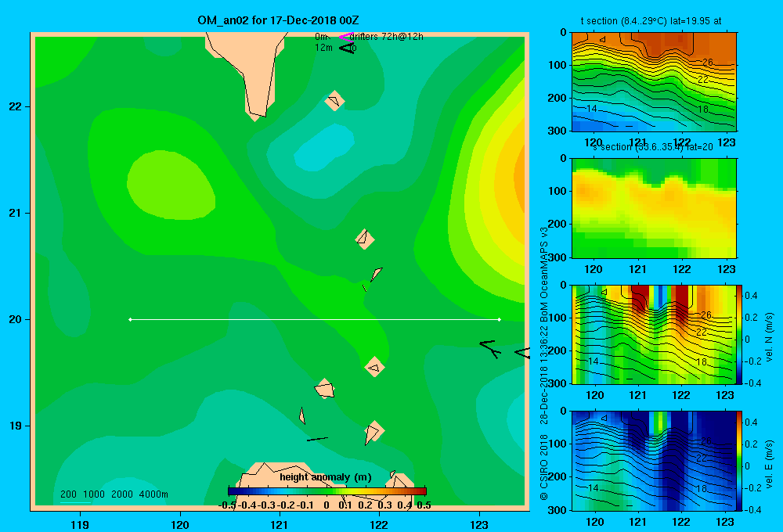
Task: Click the small triangle marker atop temperature section
Action: 603,39
